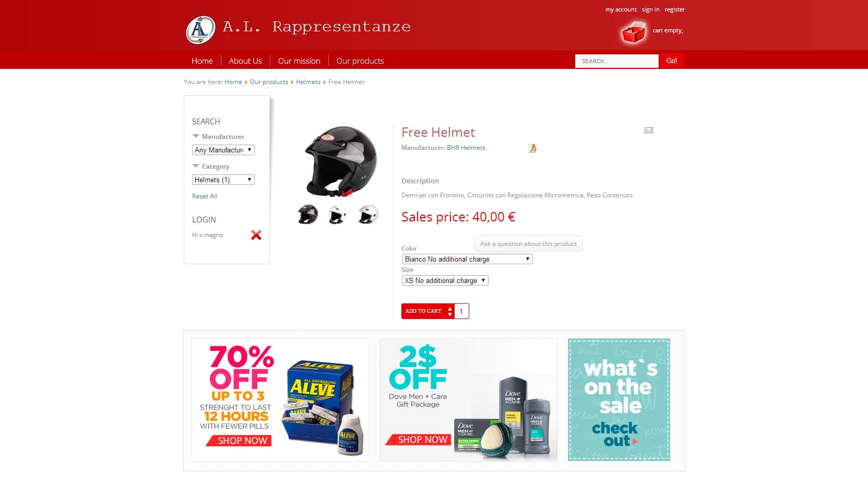Open the Our products menu item

(x=360, y=61)
